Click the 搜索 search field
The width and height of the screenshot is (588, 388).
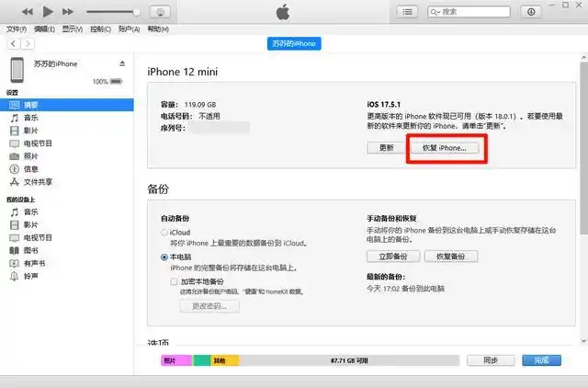[469, 12]
